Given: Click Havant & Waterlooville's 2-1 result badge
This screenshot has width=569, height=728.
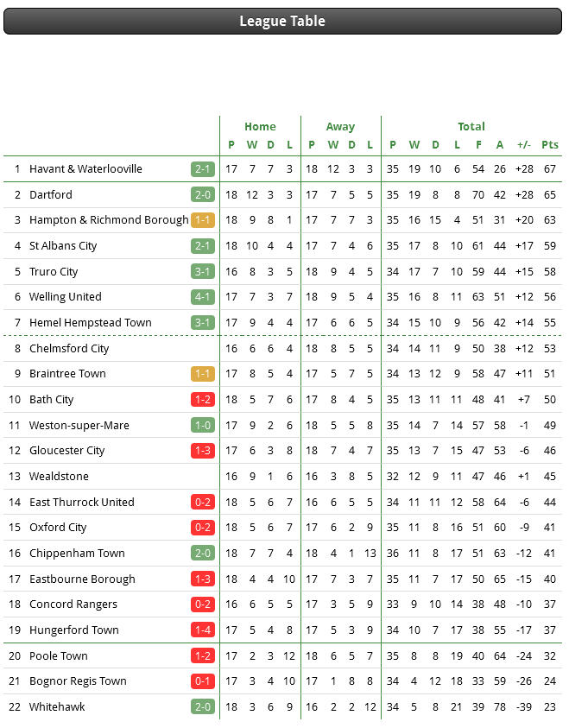Looking at the screenshot, I should 203,169.
